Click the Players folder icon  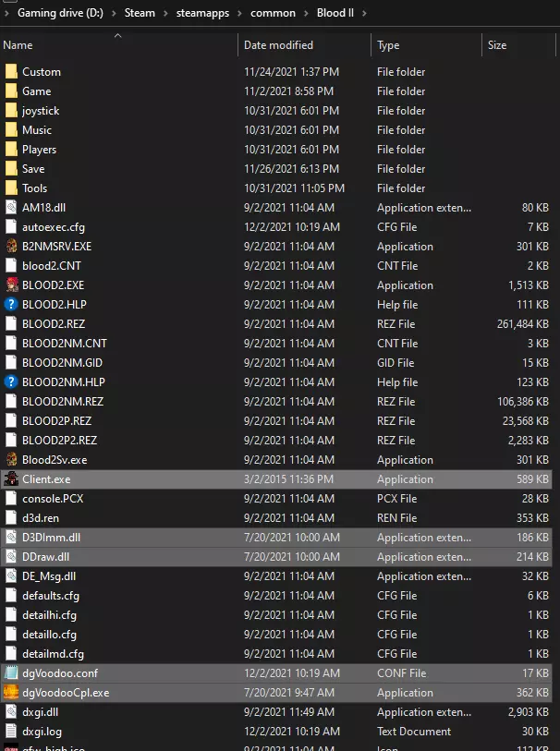tap(11, 150)
